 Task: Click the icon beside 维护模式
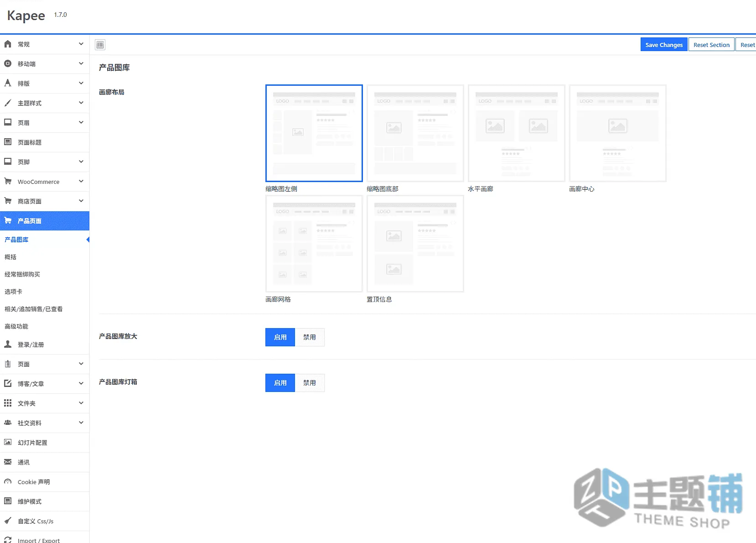click(x=8, y=501)
